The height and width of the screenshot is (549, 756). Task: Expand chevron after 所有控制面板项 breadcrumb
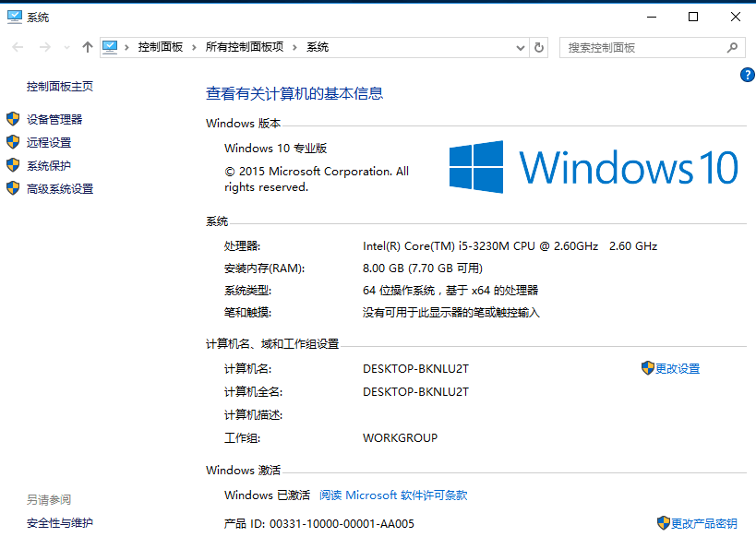tap(294, 47)
